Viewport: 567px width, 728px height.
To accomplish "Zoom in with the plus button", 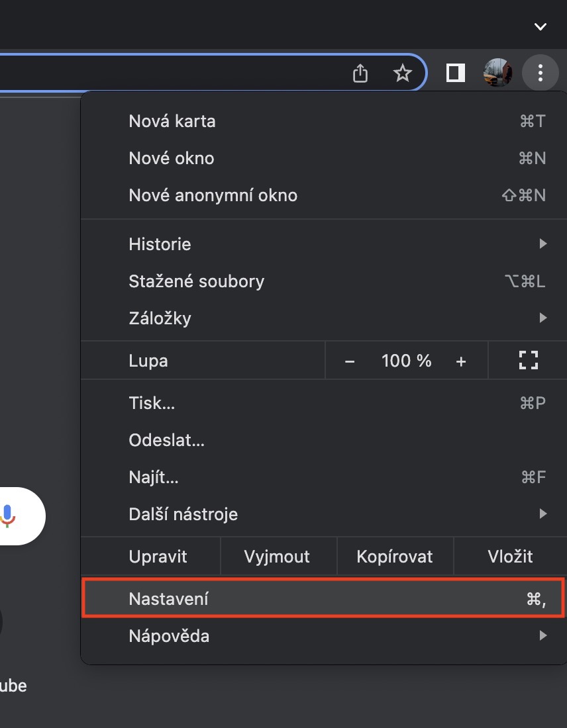I will pos(461,361).
